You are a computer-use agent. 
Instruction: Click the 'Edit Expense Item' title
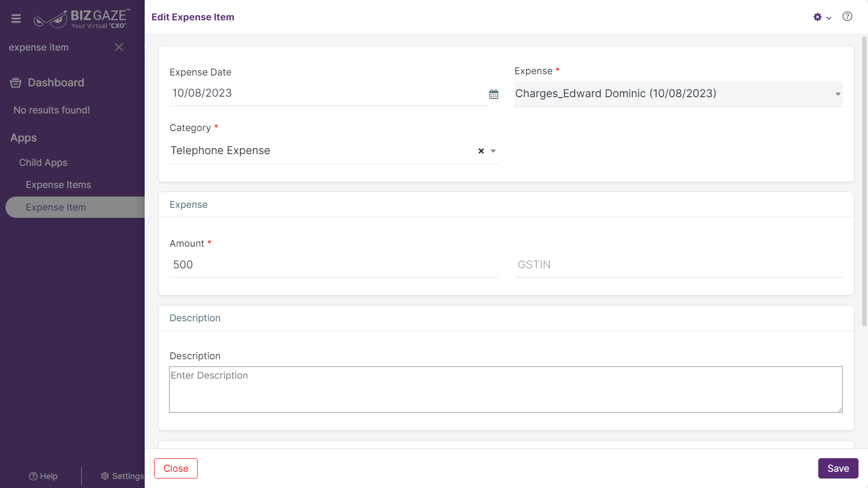(193, 17)
